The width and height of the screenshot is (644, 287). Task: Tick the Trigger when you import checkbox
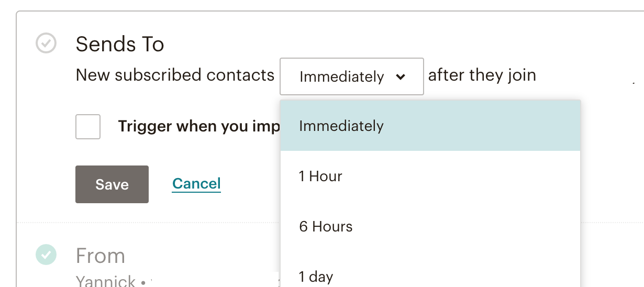[88, 127]
